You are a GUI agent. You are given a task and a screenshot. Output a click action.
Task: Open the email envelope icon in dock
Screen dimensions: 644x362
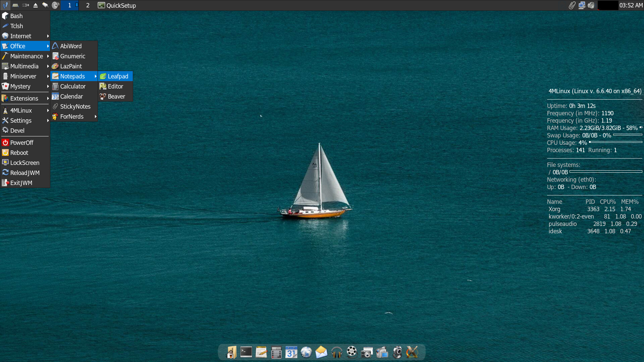tap(321, 352)
